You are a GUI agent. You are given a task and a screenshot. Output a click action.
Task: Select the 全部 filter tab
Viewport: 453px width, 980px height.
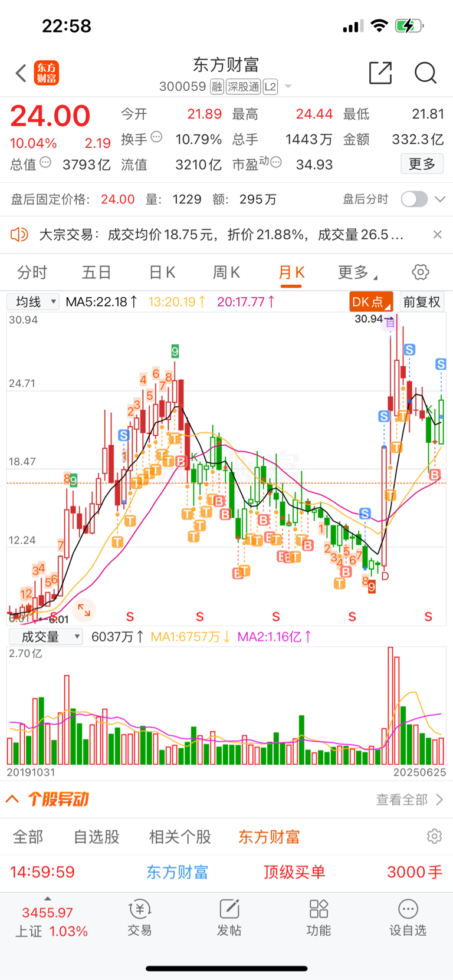[28, 837]
